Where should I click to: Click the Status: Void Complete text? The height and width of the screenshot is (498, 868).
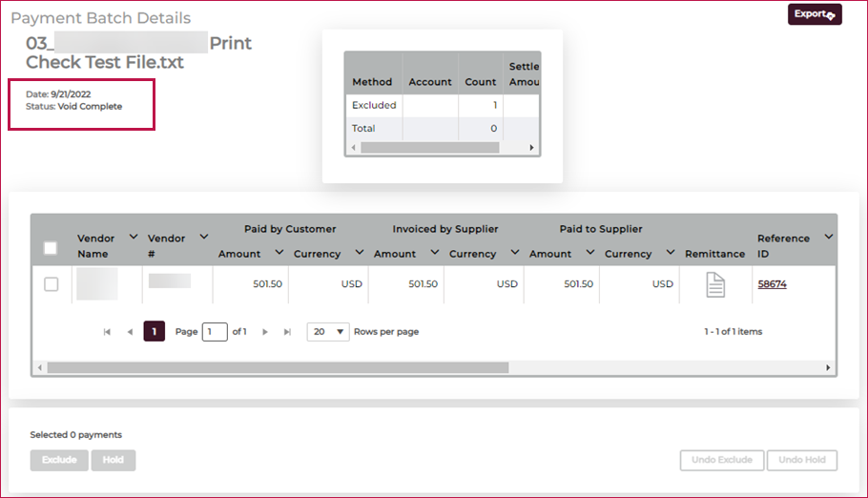point(73,106)
